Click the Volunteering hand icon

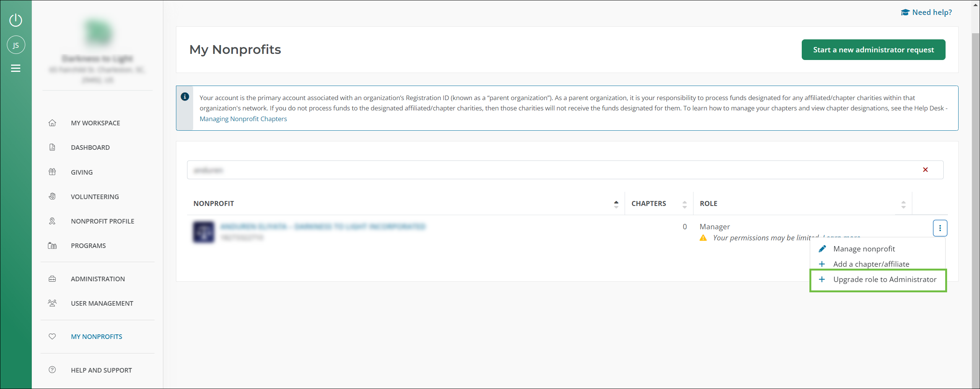tap(52, 197)
